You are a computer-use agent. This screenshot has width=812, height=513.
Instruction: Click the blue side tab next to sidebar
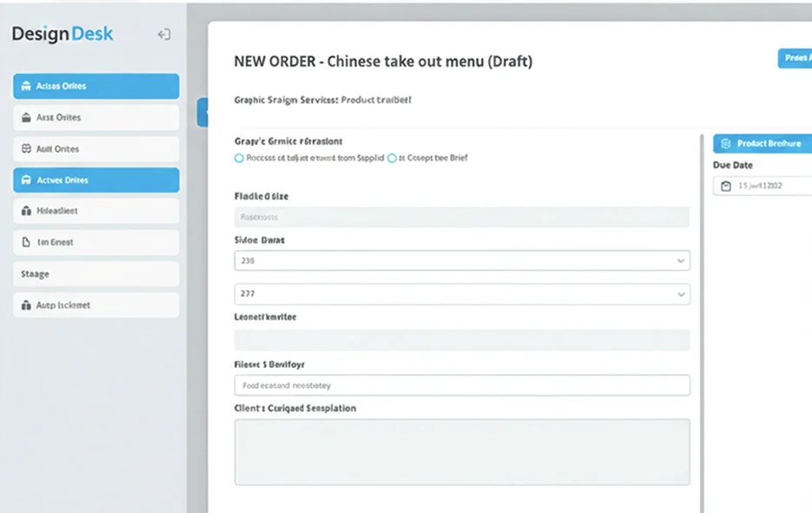coord(202,112)
